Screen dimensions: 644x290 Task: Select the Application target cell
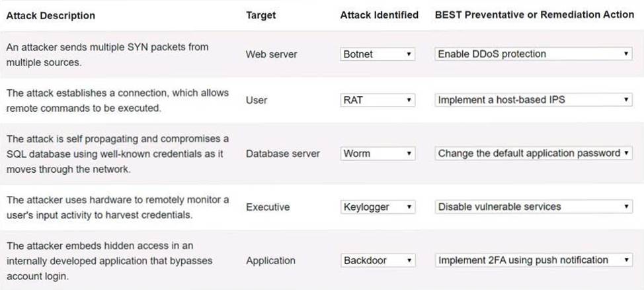[x=270, y=261]
